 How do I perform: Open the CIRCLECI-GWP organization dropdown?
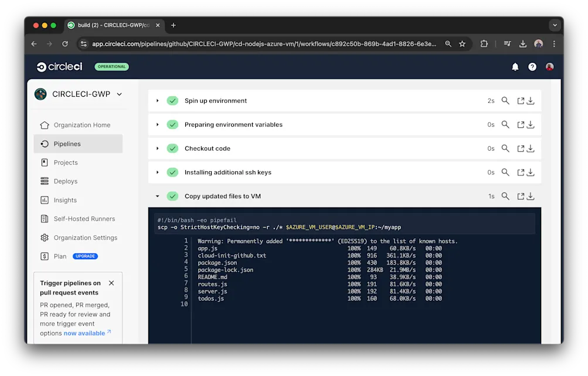point(119,94)
